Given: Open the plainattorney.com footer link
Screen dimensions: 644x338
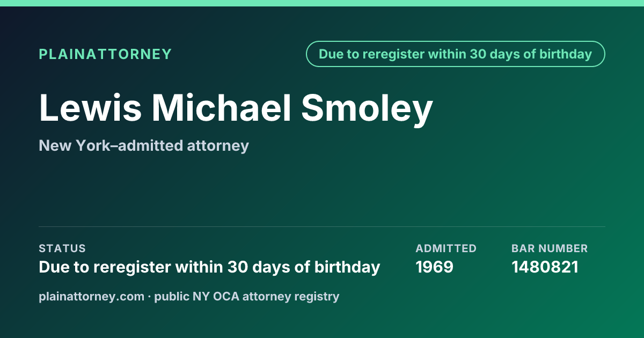Looking at the screenshot, I should pos(91,296).
